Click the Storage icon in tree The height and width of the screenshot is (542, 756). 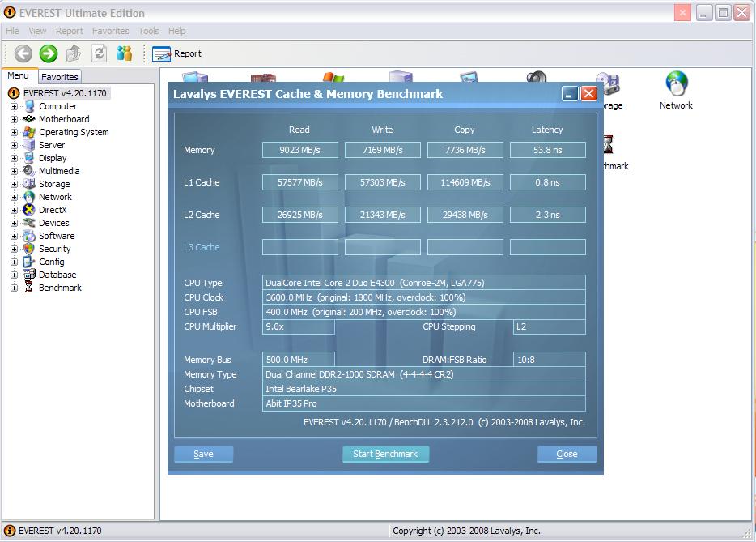[29, 184]
